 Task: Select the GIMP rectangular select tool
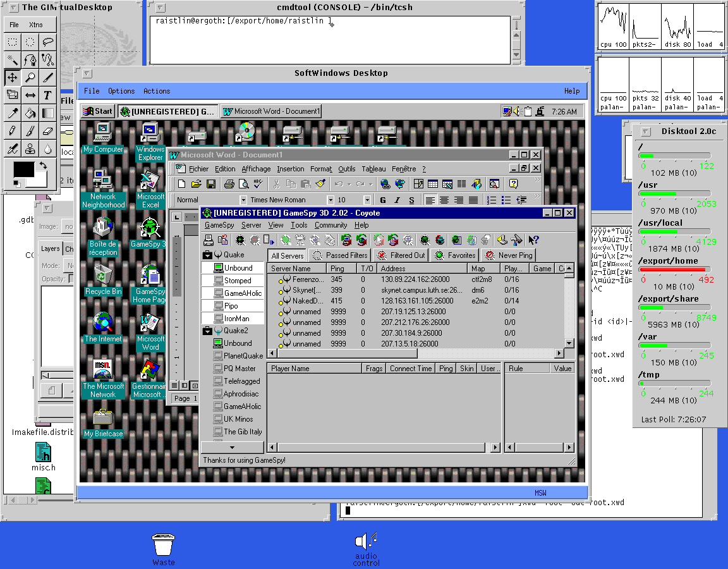coord(13,42)
